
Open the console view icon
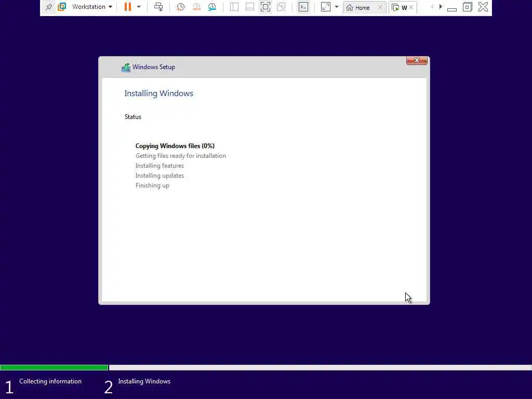click(x=303, y=7)
